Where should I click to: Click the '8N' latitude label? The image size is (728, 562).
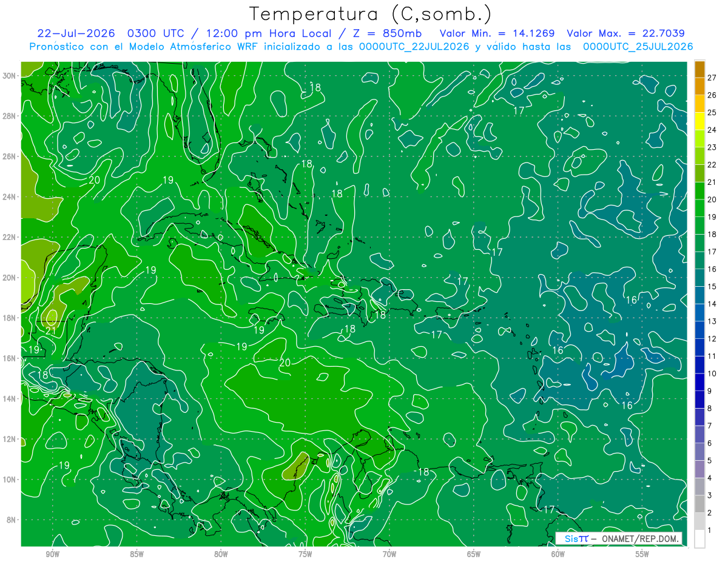(x=12, y=520)
